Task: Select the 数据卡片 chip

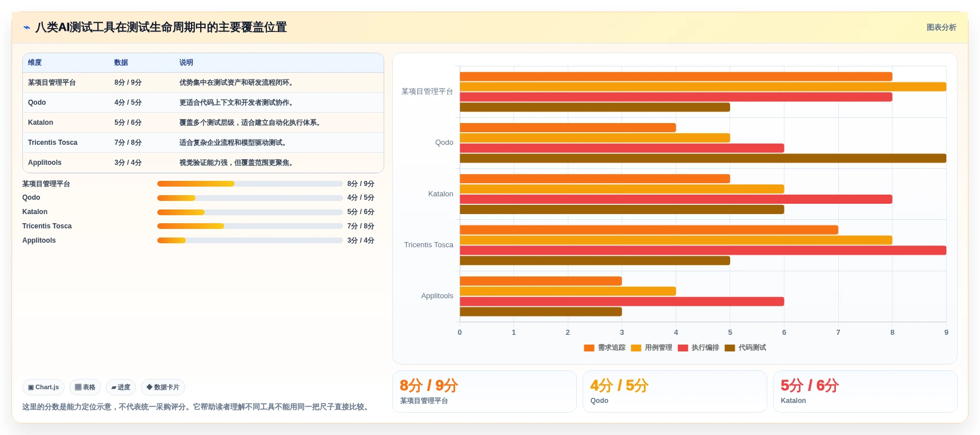Action: point(163,387)
